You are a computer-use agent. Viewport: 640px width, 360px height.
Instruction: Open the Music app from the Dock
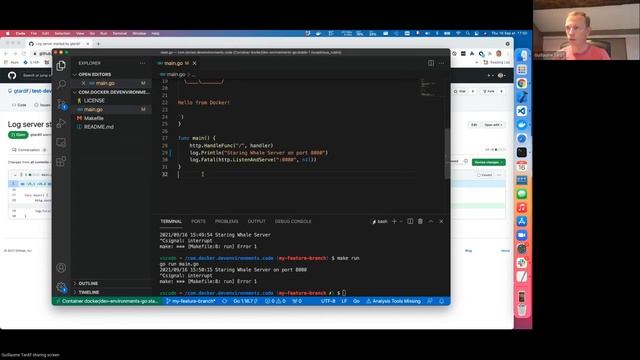click(522, 208)
